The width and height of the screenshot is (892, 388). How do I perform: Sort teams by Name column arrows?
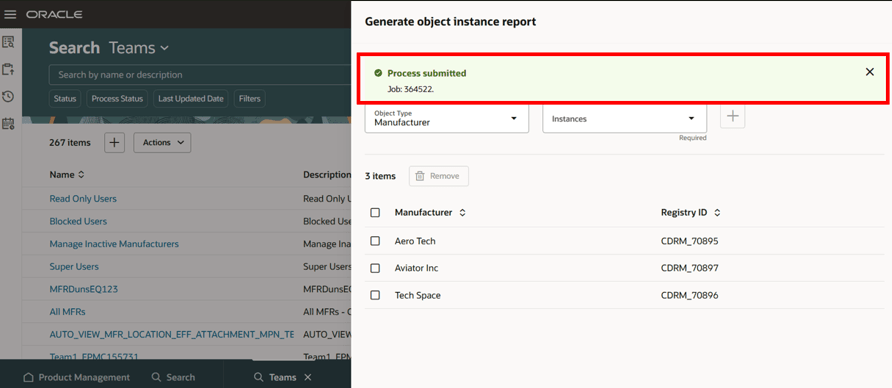81,175
